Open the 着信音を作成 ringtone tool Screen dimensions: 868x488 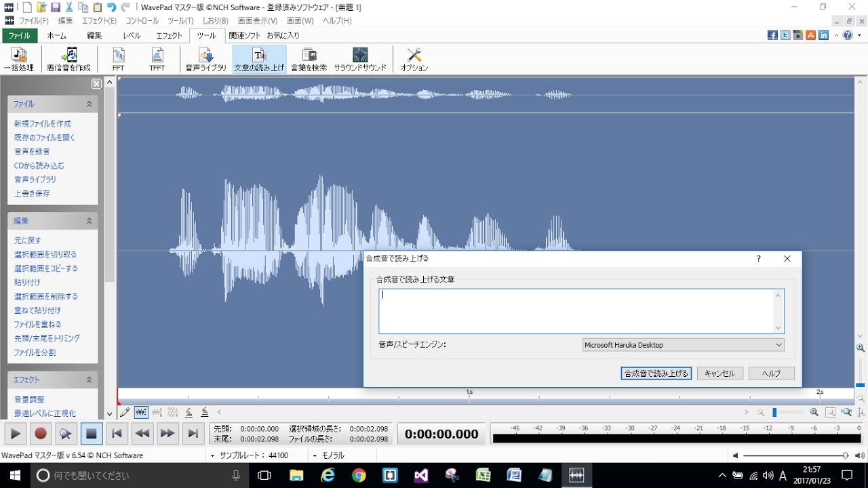click(x=68, y=60)
